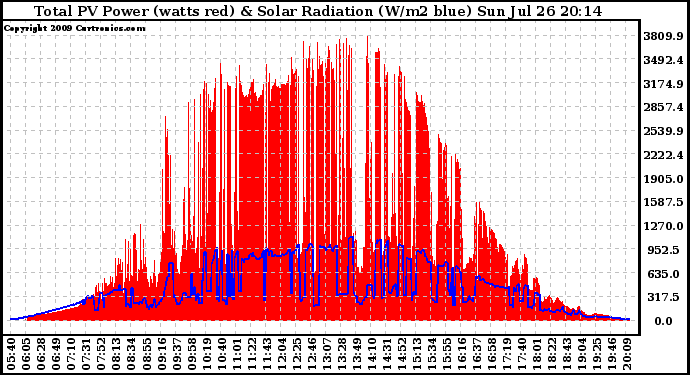Click the 3809.9 y-axis label
Screen dimensions: 690x375
[663, 36]
